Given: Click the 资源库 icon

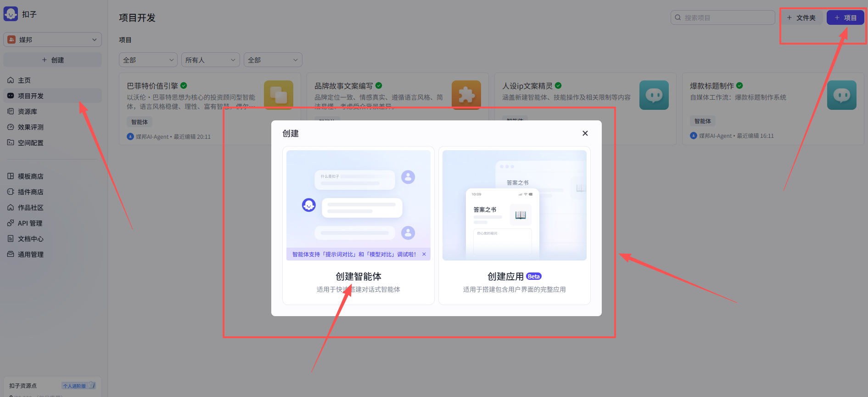Looking at the screenshot, I should point(11,111).
